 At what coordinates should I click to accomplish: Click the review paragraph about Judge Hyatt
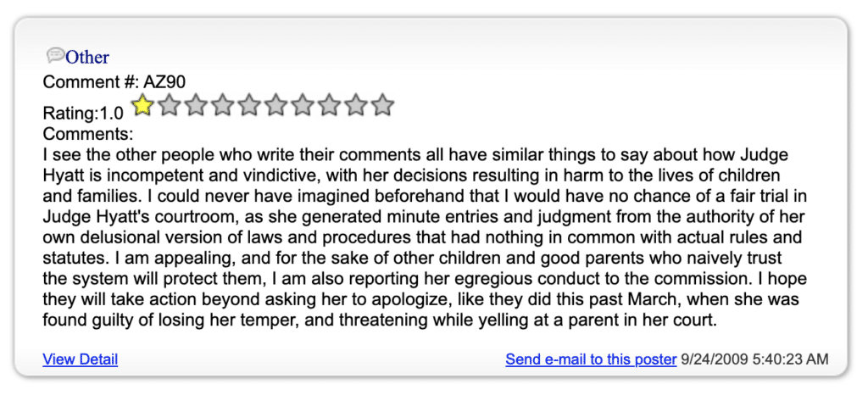click(424, 237)
